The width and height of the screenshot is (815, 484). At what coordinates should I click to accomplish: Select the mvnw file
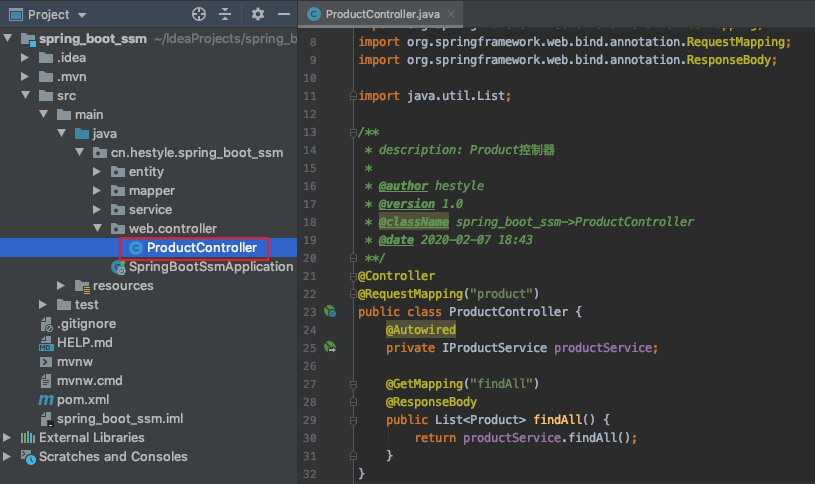coord(75,362)
